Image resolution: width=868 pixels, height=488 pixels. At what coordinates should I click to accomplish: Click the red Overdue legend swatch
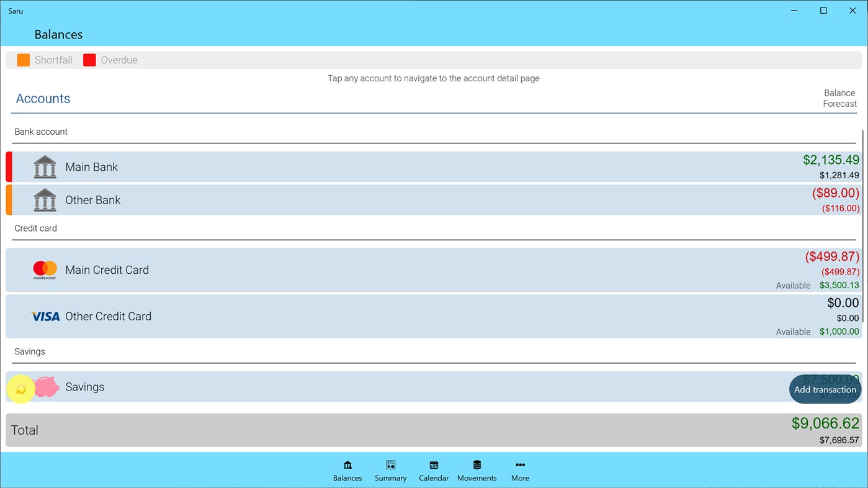[x=89, y=60]
